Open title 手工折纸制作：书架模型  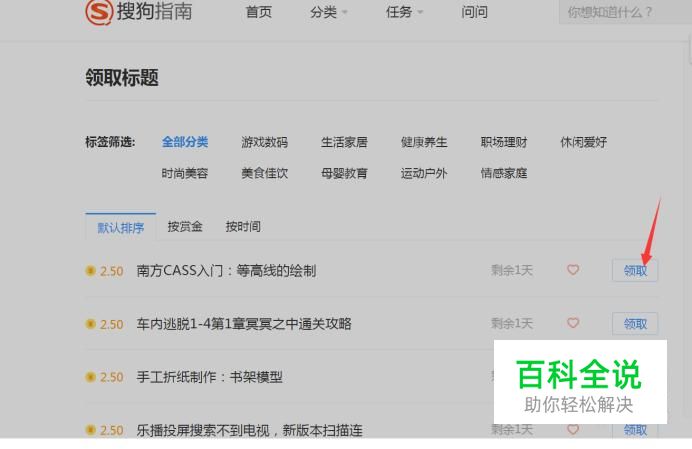pos(210,377)
